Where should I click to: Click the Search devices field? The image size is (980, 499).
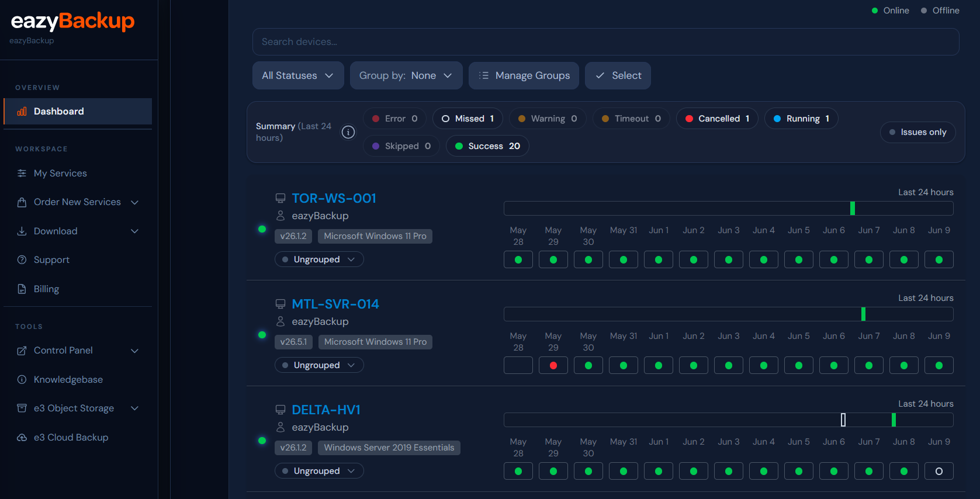(x=606, y=41)
